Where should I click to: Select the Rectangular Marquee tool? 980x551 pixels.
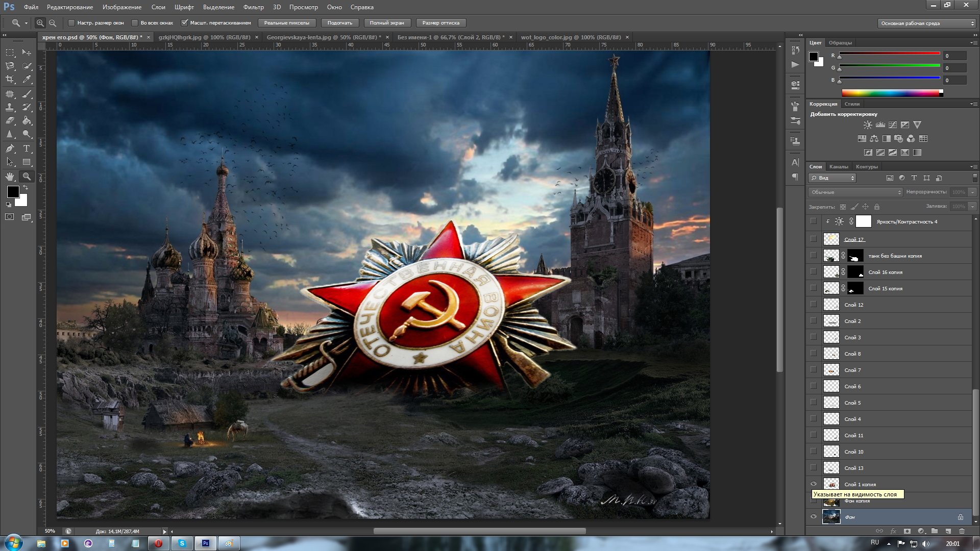click(x=10, y=53)
